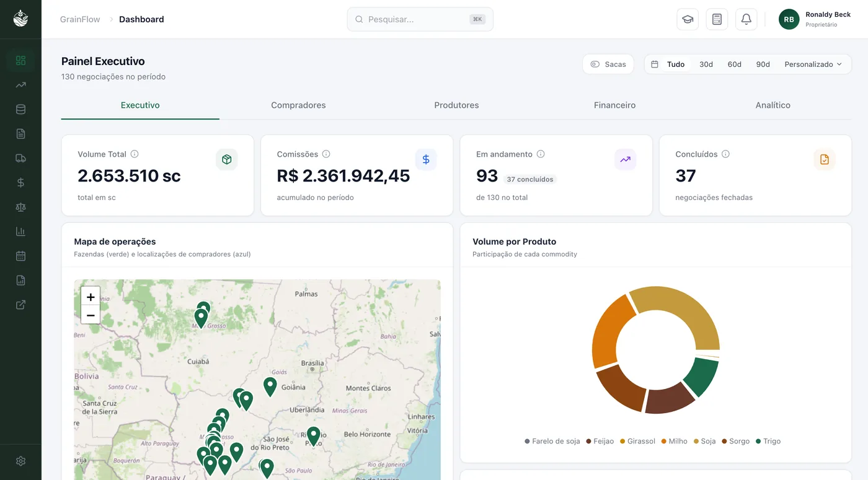868x480 pixels.
Task: Click the GrainFlow logo in the sidebar
Action: tap(20, 19)
